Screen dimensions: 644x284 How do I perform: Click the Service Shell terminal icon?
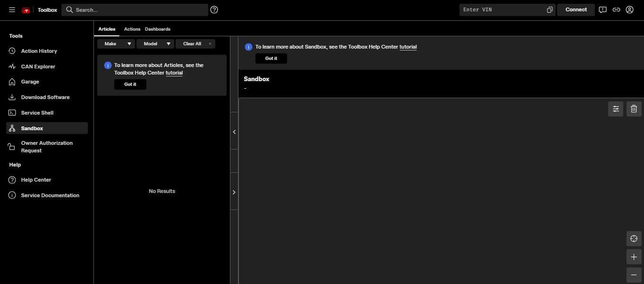click(12, 113)
